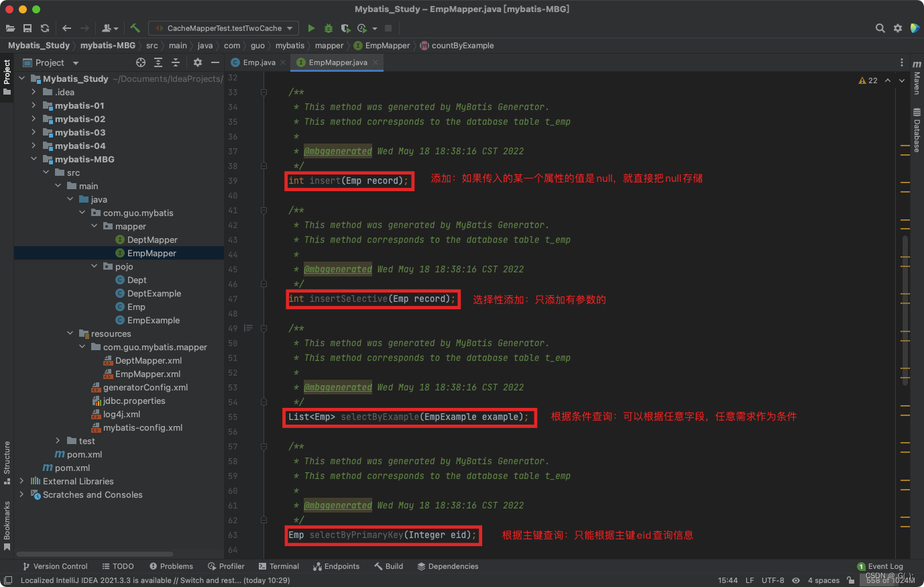924x587 pixels.
Task: Fold the Javadoc comment at line 33
Action: 264,93
